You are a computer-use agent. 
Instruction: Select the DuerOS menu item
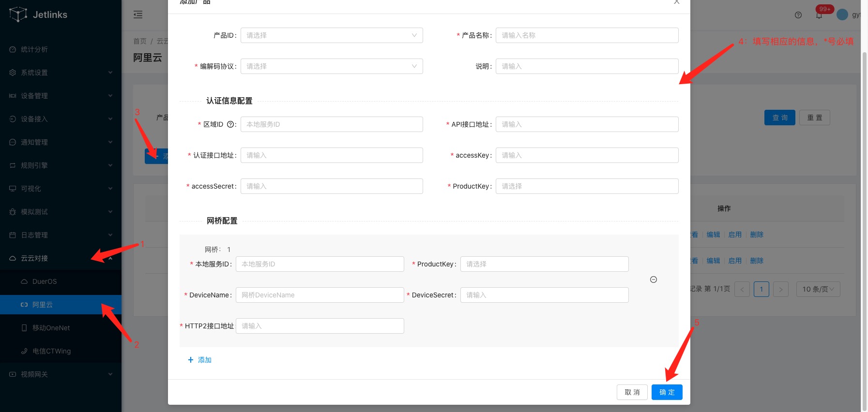[45, 281]
